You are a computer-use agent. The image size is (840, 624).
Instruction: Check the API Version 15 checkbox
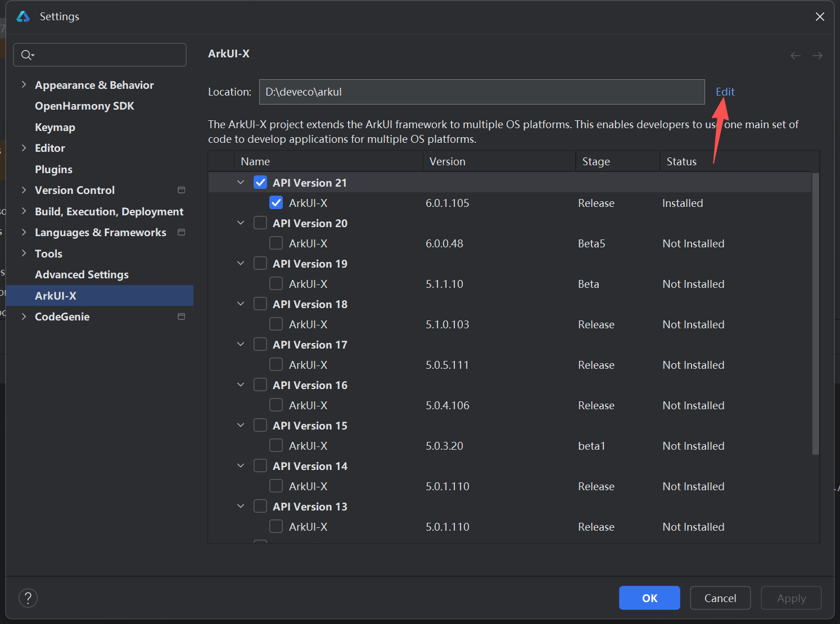260,426
